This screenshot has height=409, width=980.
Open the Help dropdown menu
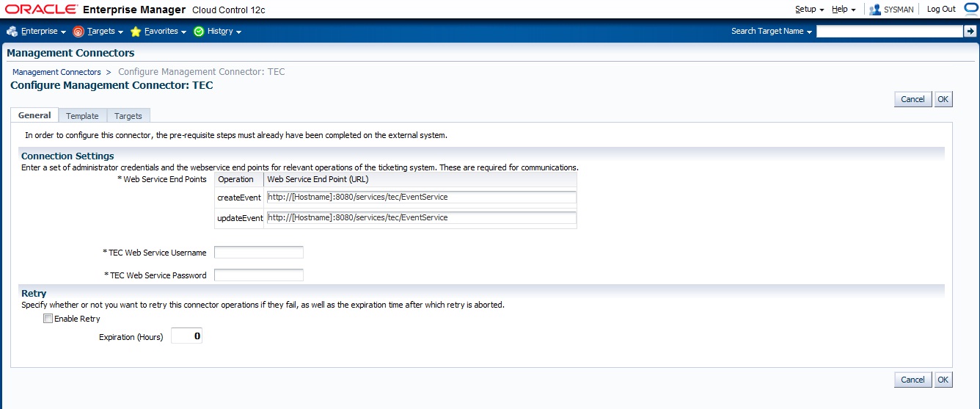point(844,10)
